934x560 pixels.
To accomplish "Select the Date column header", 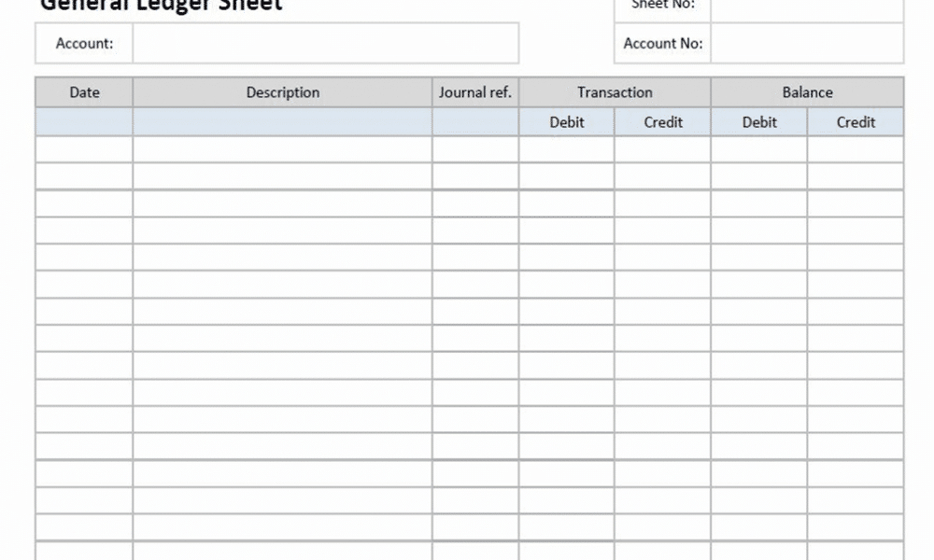I will tap(84, 92).
